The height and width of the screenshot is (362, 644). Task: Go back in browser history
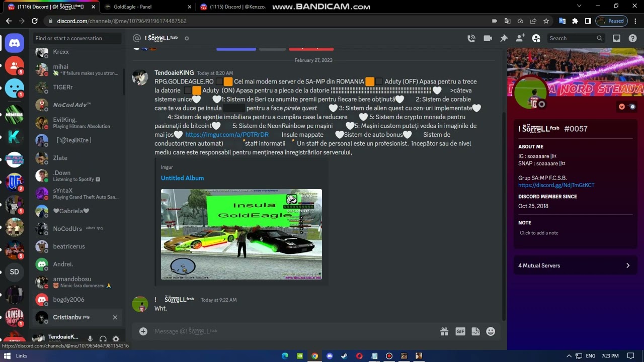click(9, 21)
